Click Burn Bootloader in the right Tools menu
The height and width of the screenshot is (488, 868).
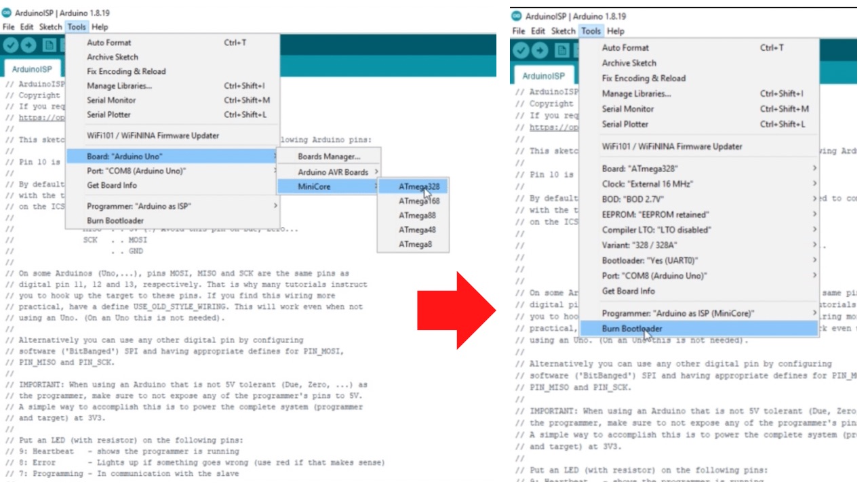pos(699,329)
